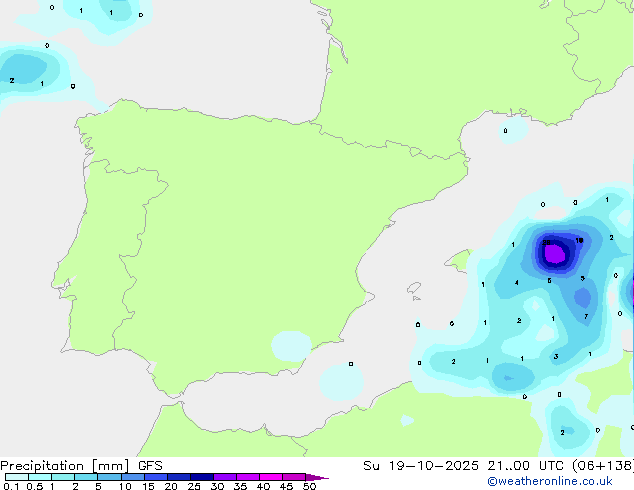Click the 20–25 mm legend color swatch

[x=179, y=477]
